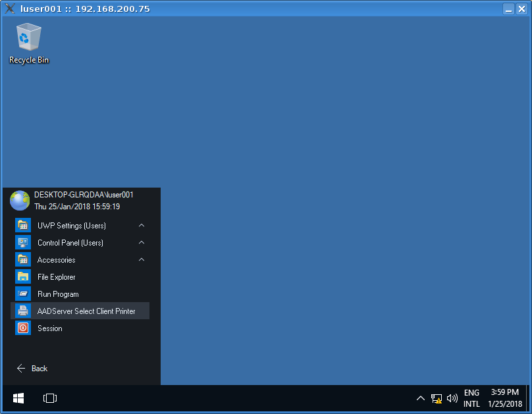The image size is (532, 414).
Task: Select AADServer Select Client Printer entry
Action: point(86,311)
